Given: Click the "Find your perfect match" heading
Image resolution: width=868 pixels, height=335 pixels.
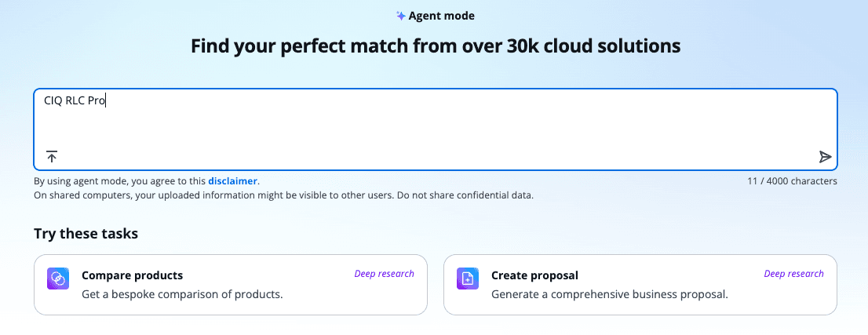Looking at the screenshot, I should point(436,46).
